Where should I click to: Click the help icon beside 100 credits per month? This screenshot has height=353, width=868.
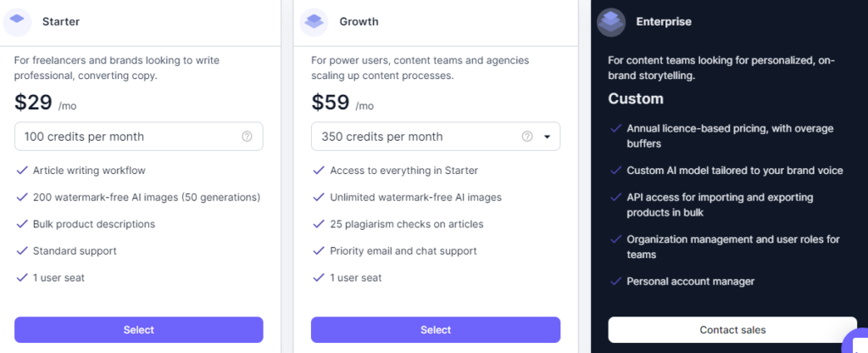pyautogui.click(x=247, y=137)
